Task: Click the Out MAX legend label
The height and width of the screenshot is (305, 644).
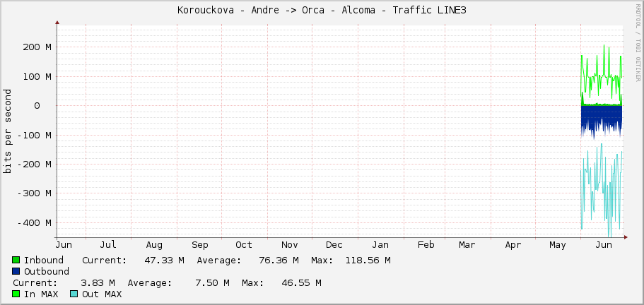Action: point(102,294)
